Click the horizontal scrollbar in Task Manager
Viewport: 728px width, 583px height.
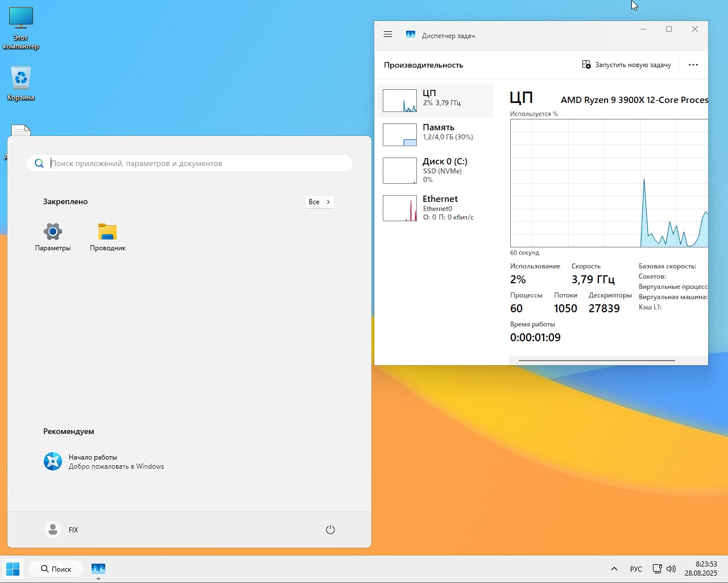(x=597, y=360)
